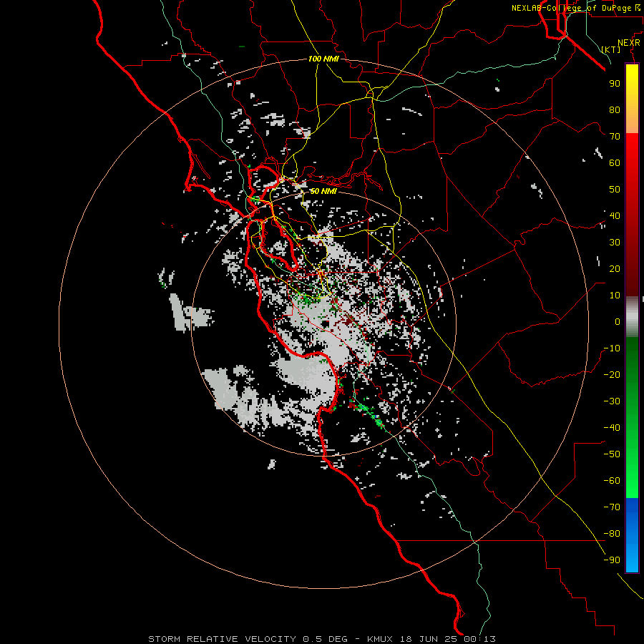Screen dimensions: 644x644
Task: Select the light blue band near -90 knots
Action: tap(632, 559)
